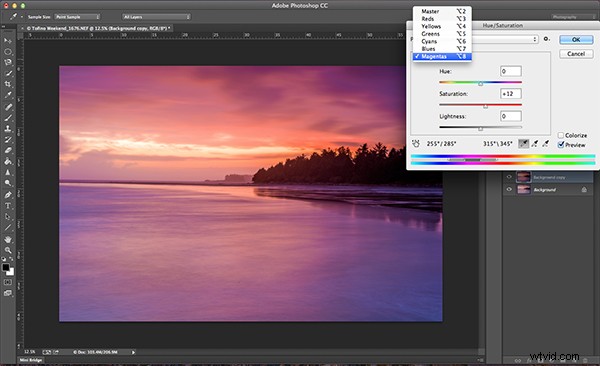This screenshot has height=366, width=600.
Task: Select the Subtract from Sample eyedropper
Action: click(546, 144)
